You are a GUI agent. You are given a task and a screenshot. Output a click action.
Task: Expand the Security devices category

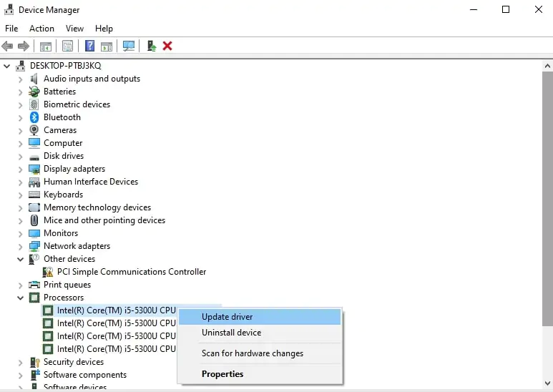click(21, 363)
